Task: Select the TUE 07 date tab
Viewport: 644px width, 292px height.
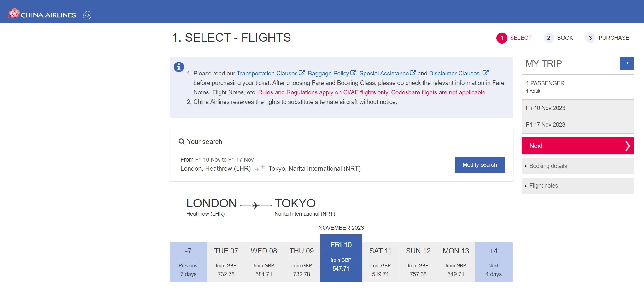Action: tap(226, 262)
